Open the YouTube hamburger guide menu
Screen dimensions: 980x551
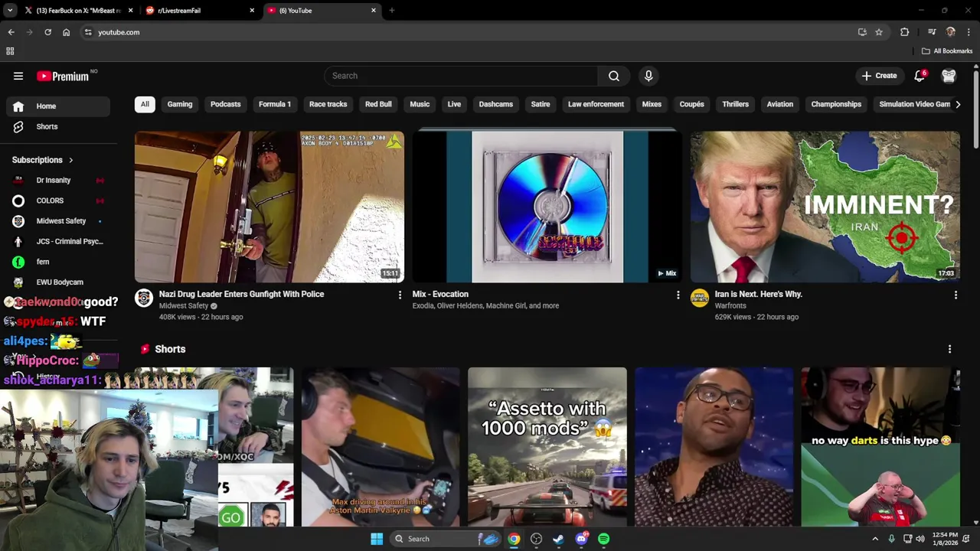click(18, 76)
